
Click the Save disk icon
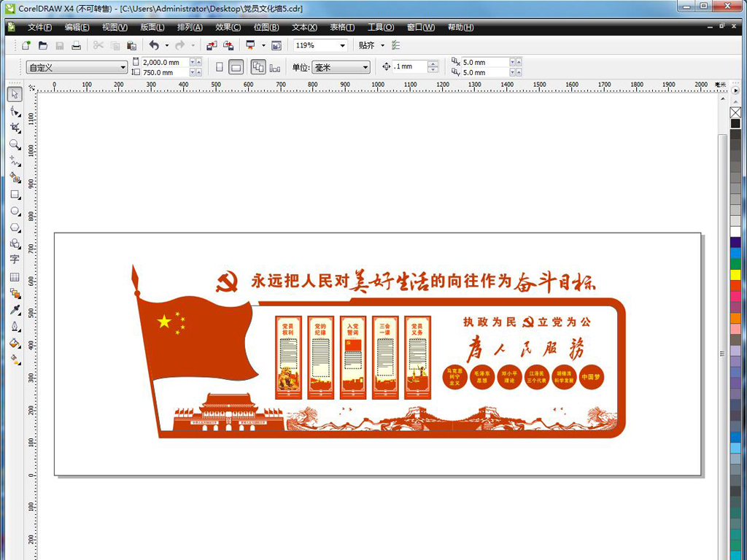point(60,45)
